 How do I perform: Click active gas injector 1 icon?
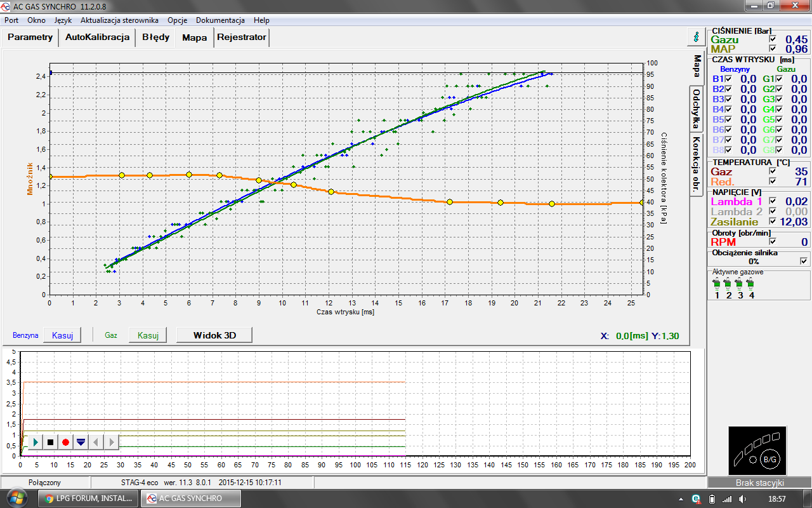(717, 283)
